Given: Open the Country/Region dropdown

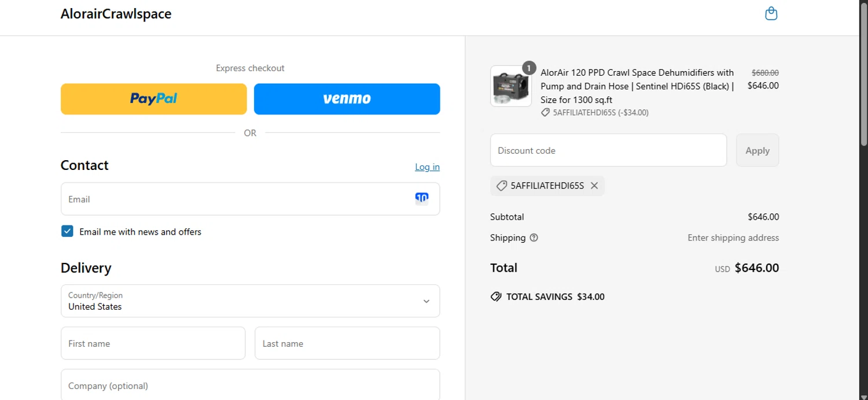Looking at the screenshot, I should pos(250,301).
